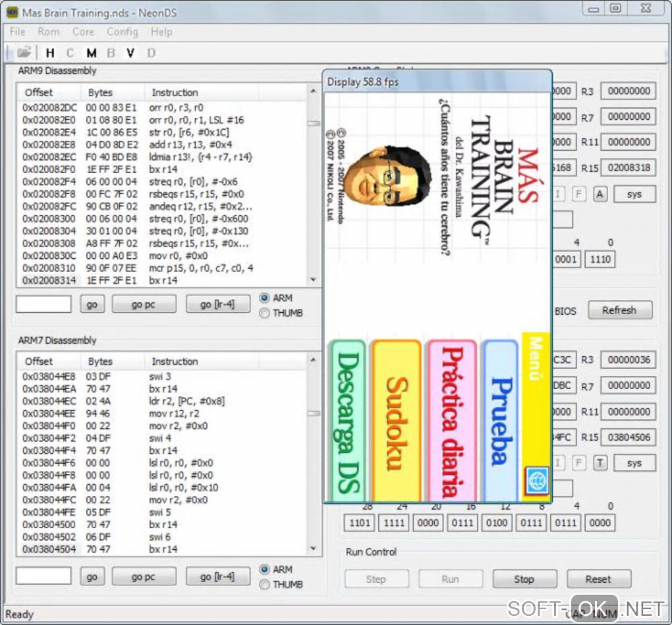
Task: Select ARM9 row 0x02008314 bx r14
Action: (x=163, y=281)
